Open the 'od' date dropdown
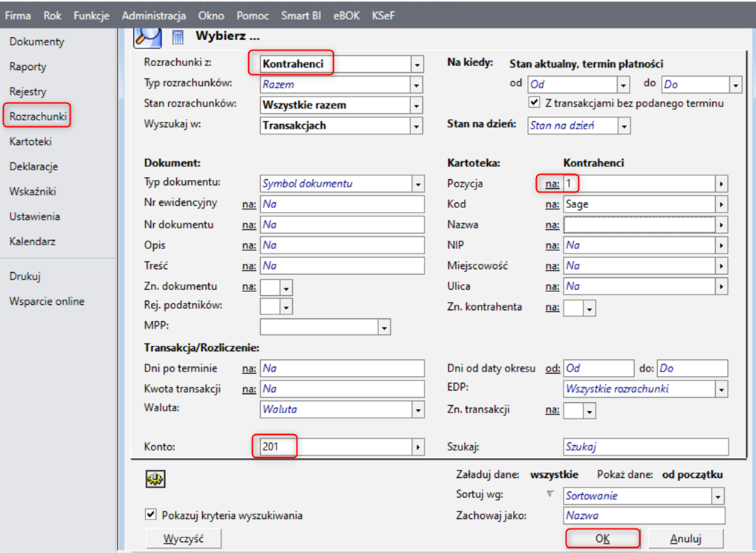This screenshot has height=553, width=756. pos(624,85)
